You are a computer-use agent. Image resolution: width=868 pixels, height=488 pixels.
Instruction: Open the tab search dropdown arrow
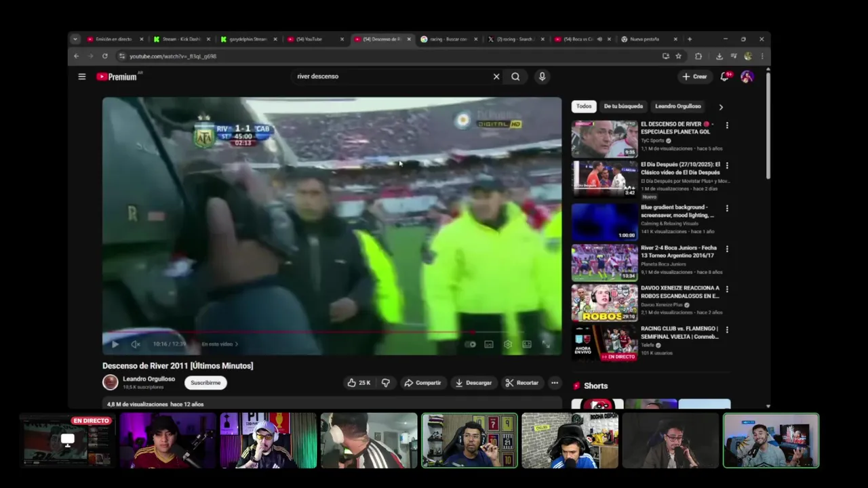pos(75,39)
